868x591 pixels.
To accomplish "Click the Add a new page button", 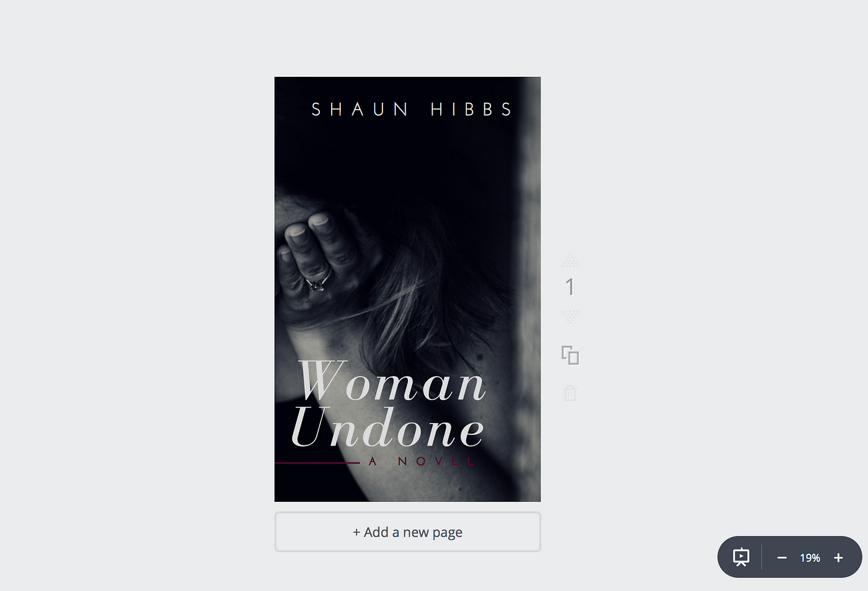I will click(x=407, y=532).
